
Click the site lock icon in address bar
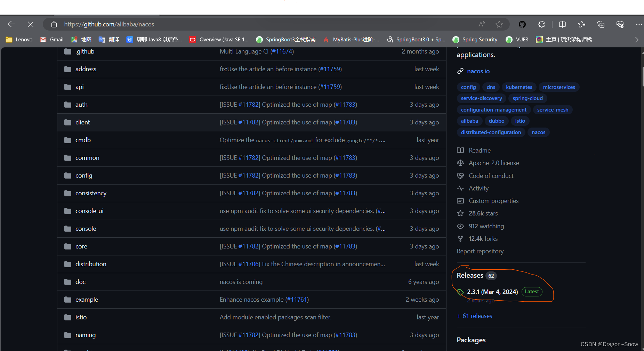(54, 24)
